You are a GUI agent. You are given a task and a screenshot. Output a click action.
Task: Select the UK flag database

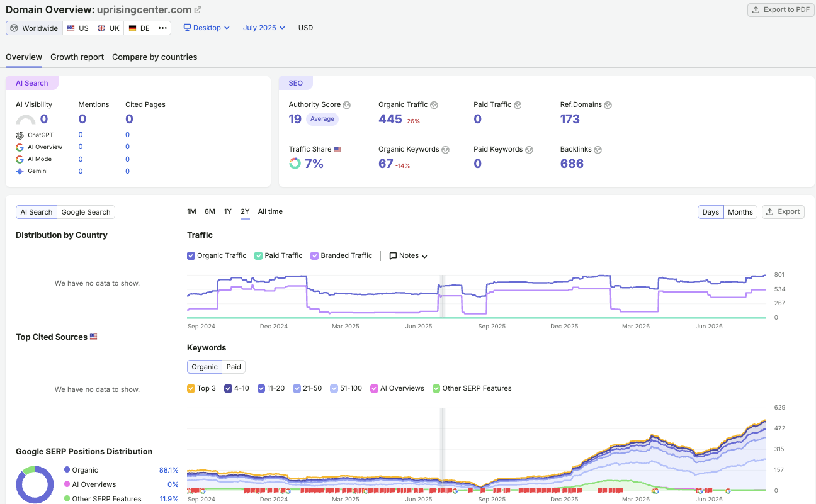[108, 28]
